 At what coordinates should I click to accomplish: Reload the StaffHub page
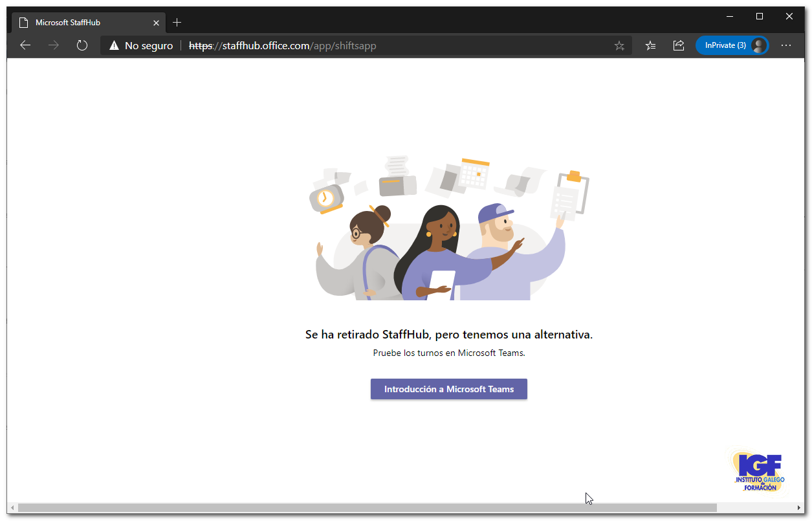tap(82, 45)
